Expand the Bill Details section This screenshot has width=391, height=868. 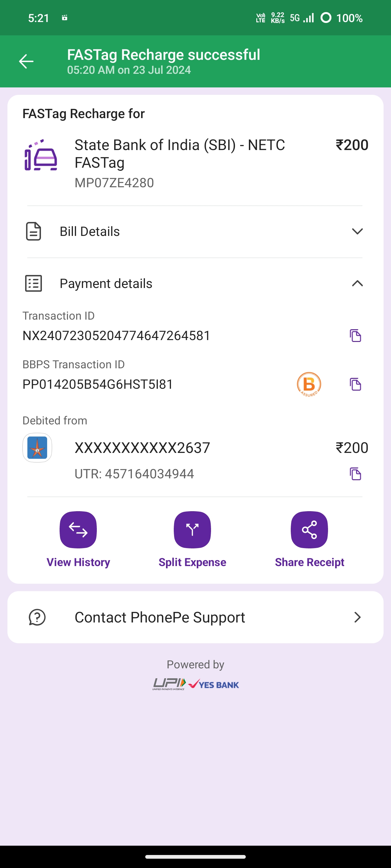pyautogui.click(x=357, y=231)
